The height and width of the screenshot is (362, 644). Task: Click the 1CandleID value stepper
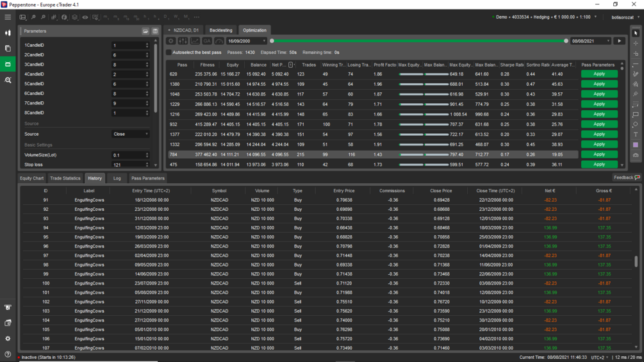[x=147, y=45]
